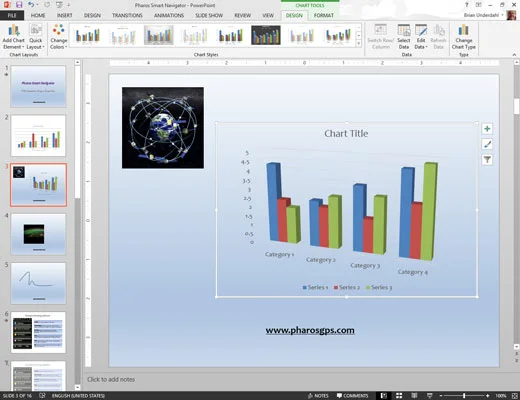Start Slide Show view from status bar
Viewport: 520px width, 400px height.
tap(430, 396)
